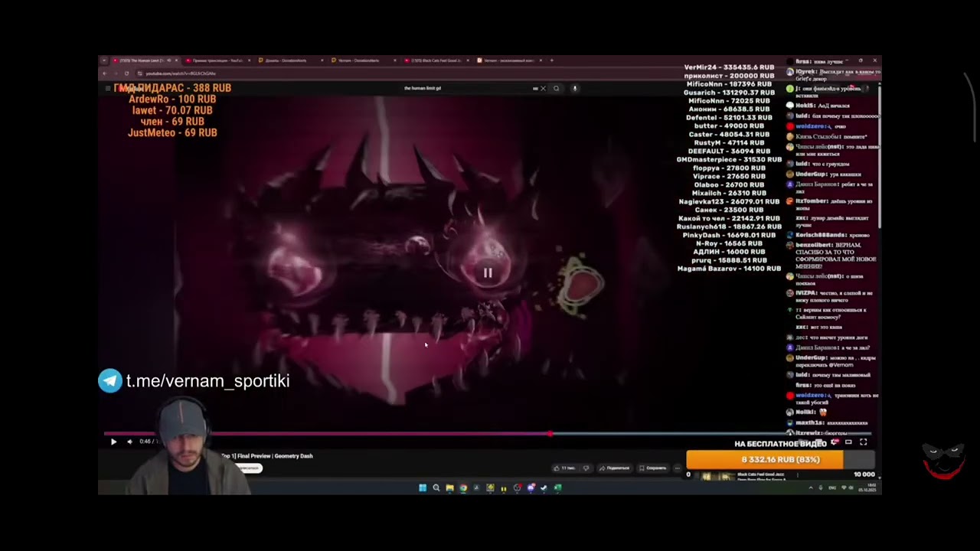Click the YouTube search magnifier button
This screenshot has width=980, height=551.
tap(557, 88)
